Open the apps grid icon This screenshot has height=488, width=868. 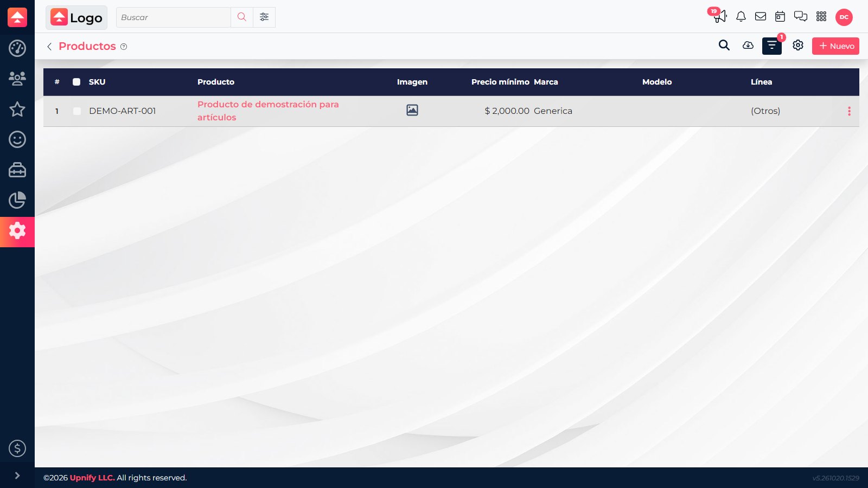coord(821,17)
